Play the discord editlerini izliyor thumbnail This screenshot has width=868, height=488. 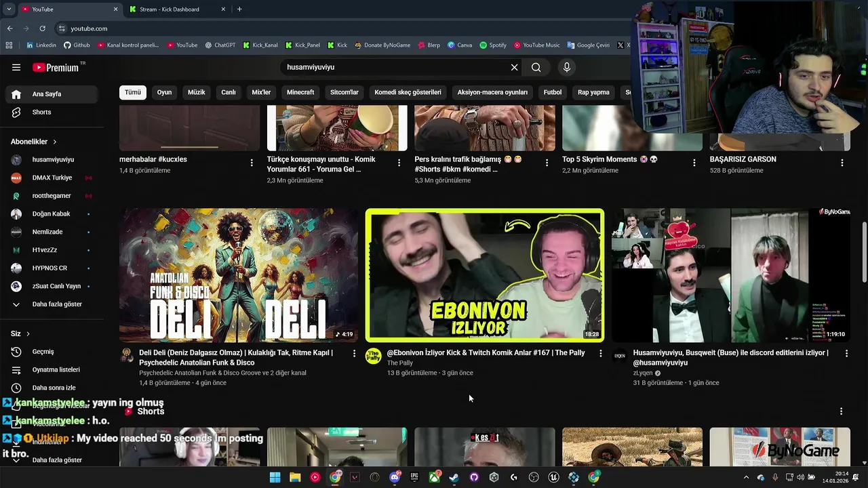pos(731,275)
